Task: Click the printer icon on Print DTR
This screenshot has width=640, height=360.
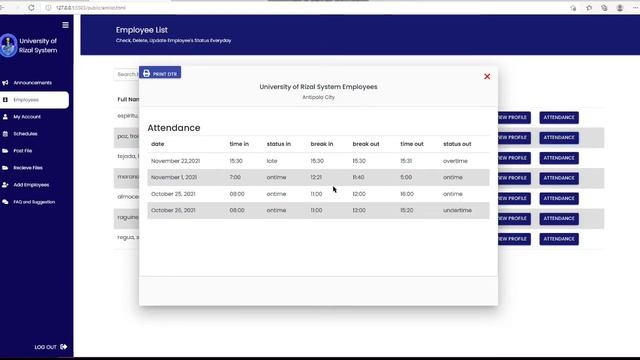Action: (x=147, y=73)
